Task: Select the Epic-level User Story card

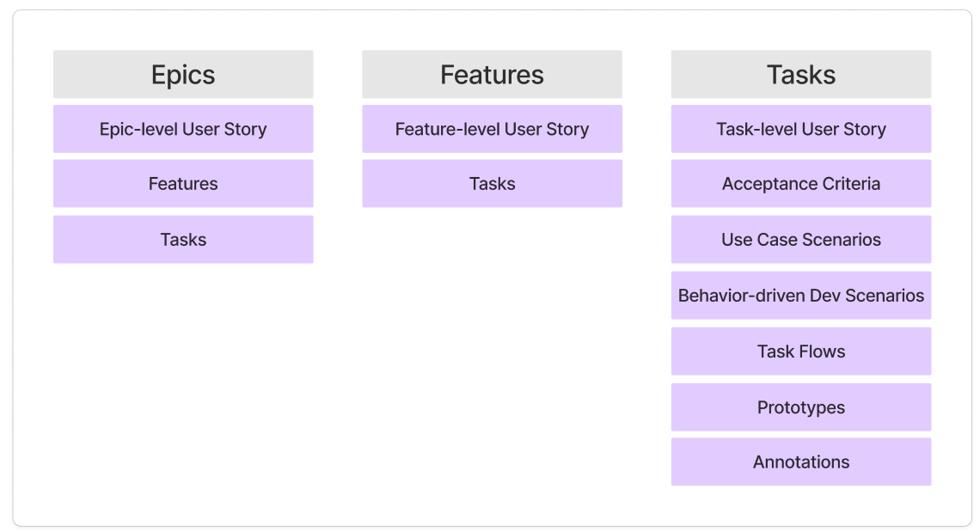Action: pyautogui.click(x=183, y=129)
